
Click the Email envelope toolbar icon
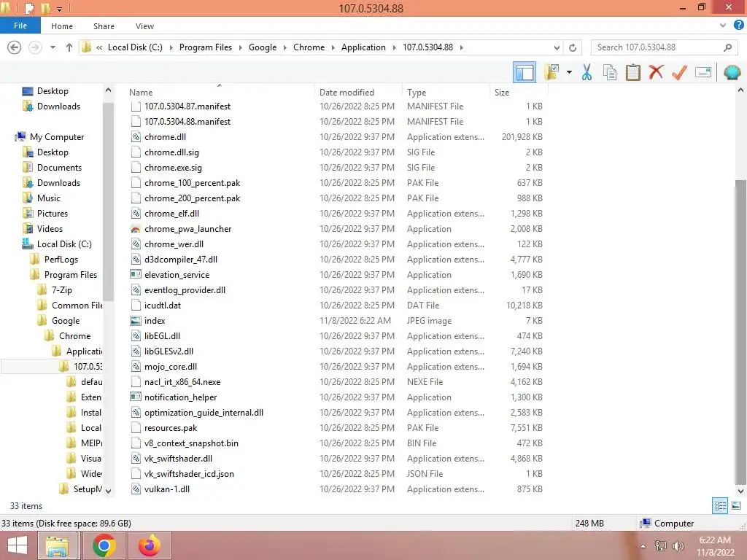703,72
